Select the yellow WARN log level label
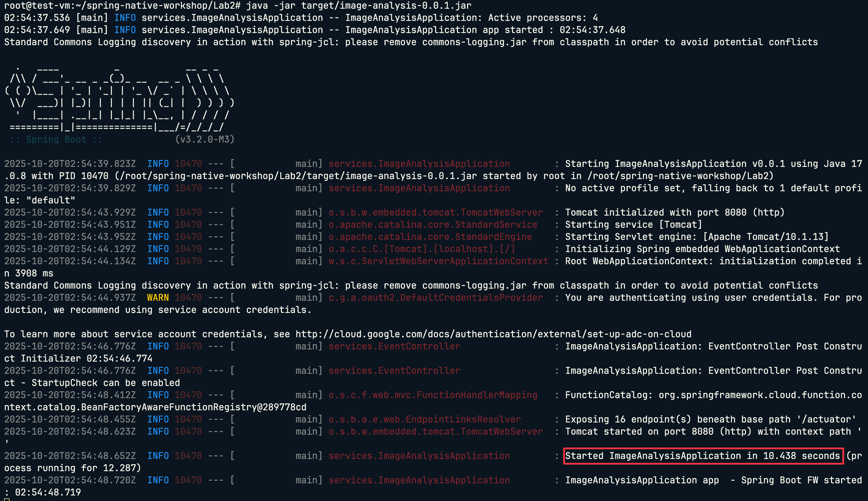This screenshot has height=501, width=868. [x=158, y=298]
